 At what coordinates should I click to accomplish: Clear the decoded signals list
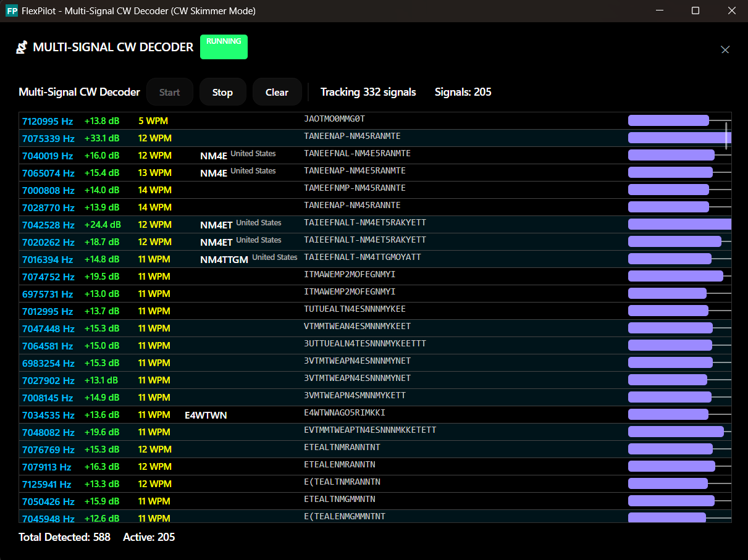[277, 92]
